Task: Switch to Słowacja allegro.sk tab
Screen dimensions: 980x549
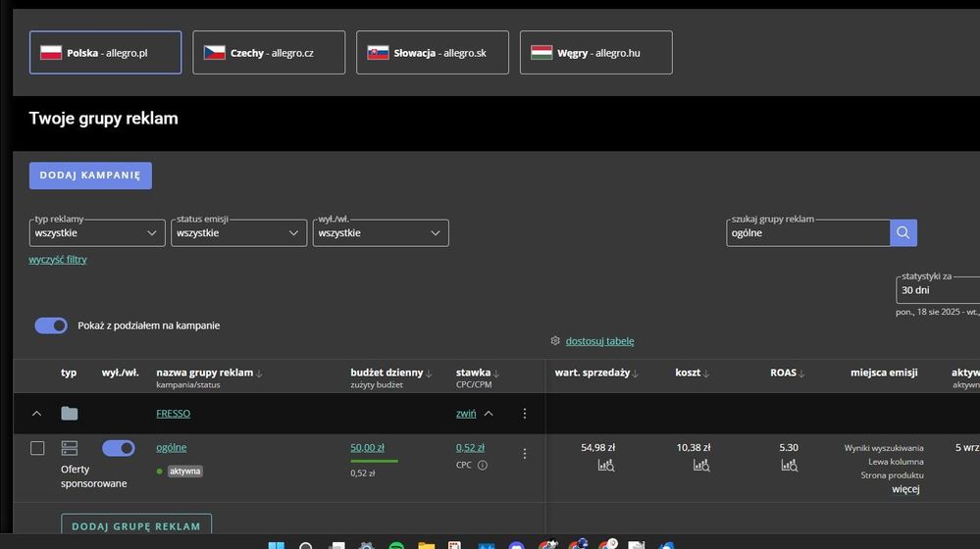Action: click(x=433, y=53)
